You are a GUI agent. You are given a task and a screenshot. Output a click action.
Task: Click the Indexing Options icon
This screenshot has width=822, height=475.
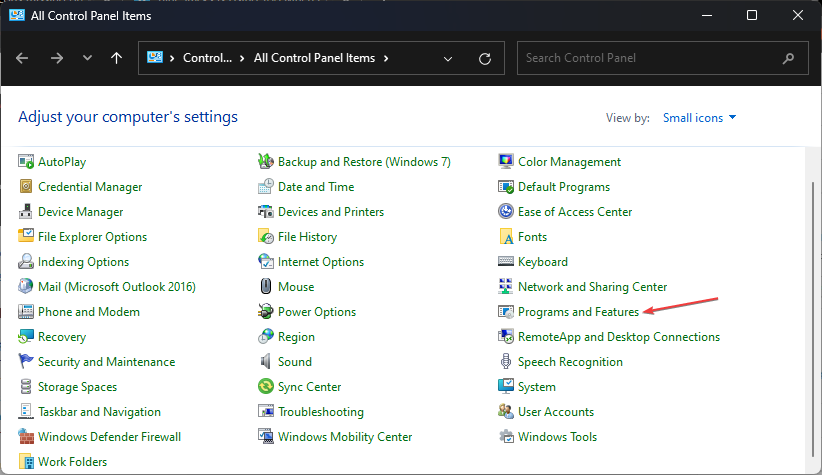26,262
